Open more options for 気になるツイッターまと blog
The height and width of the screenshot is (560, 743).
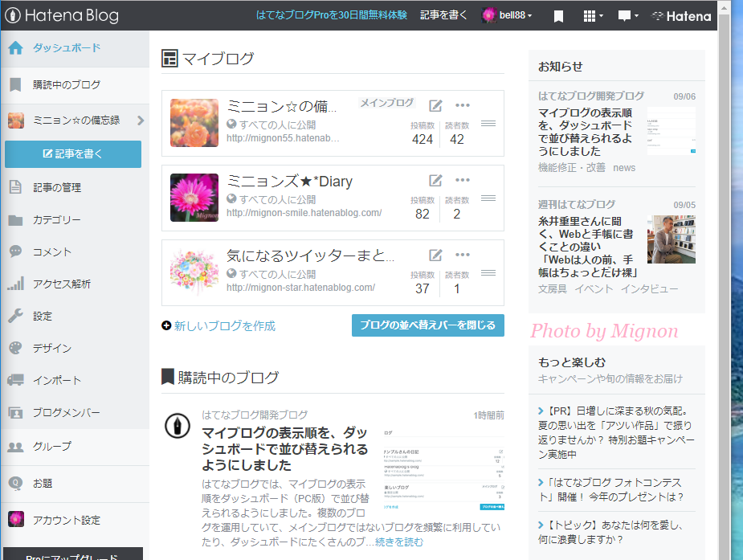point(463,255)
